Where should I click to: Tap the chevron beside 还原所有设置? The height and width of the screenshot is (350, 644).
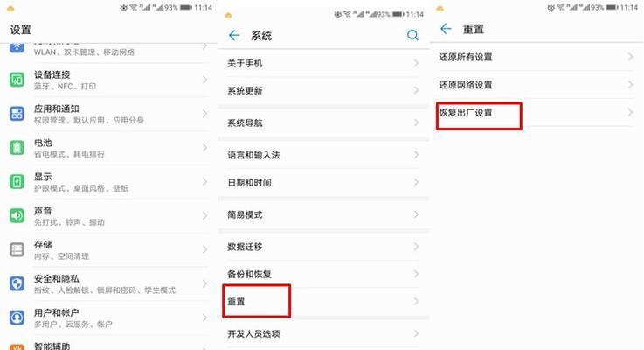(630, 57)
